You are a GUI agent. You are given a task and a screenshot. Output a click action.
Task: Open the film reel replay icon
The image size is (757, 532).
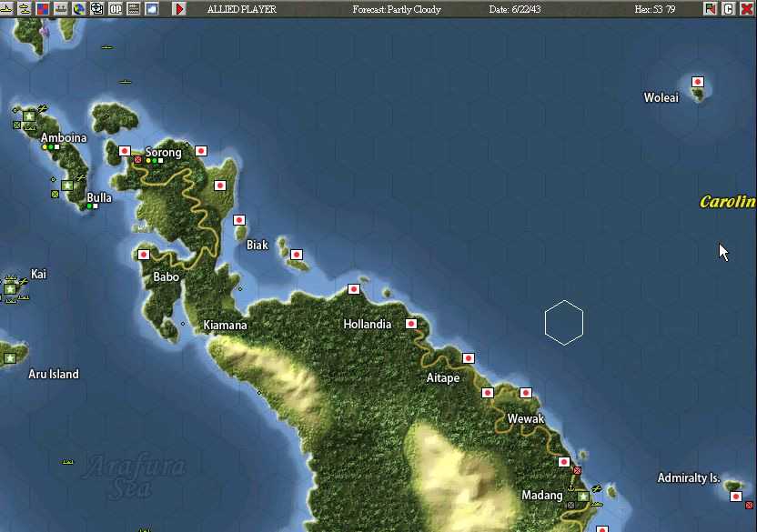pyautogui.click(x=97, y=9)
